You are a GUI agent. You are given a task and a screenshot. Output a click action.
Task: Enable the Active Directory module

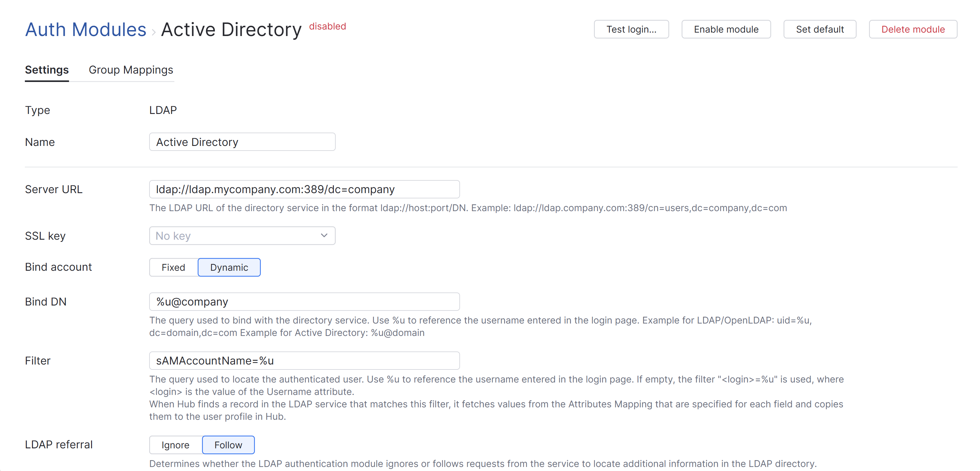[726, 29]
